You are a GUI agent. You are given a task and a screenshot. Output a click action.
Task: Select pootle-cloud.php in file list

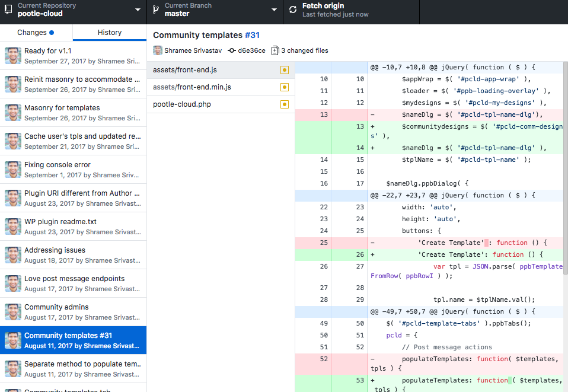[x=221, y=104]
